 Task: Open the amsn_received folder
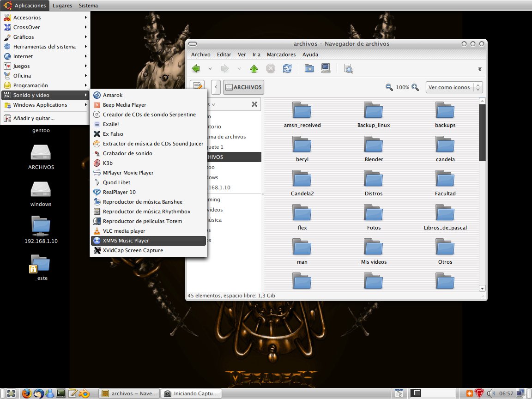pyautogui.click(x=302, y=115)
